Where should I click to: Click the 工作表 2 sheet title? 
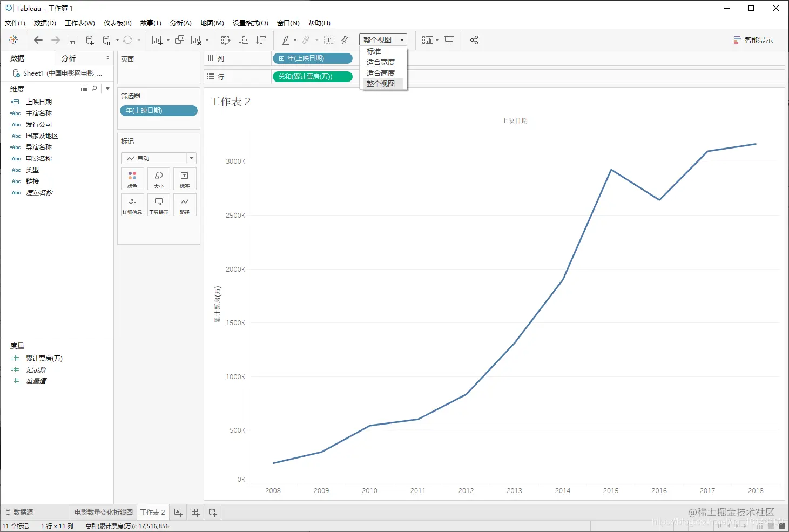[230, 102]
